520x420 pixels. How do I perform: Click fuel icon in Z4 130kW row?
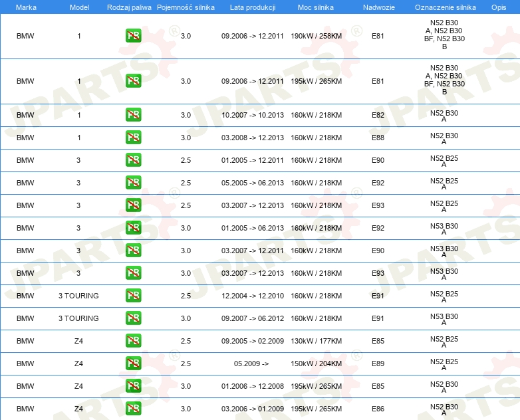[x=133, y=340]
